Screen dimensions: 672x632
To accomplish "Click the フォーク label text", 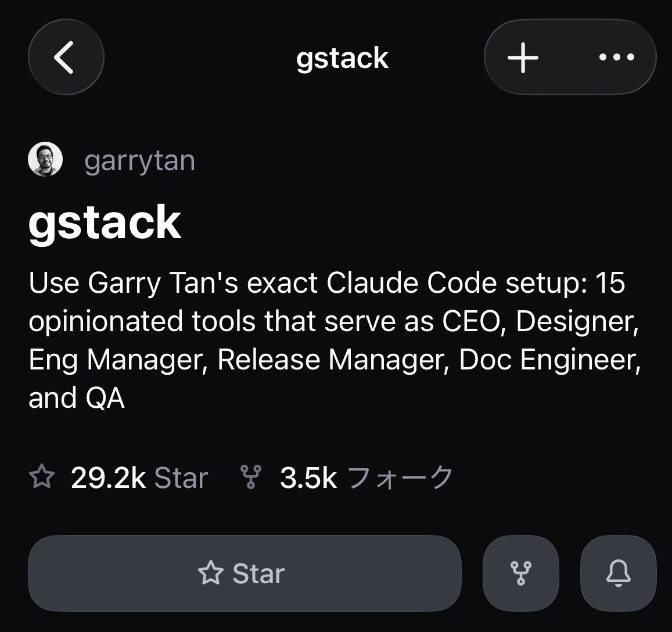I will click(x=401, y=477).
